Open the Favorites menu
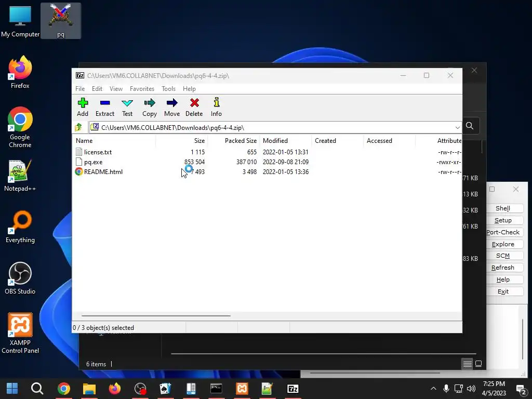The image size is (532, 399). coord(142,88)
